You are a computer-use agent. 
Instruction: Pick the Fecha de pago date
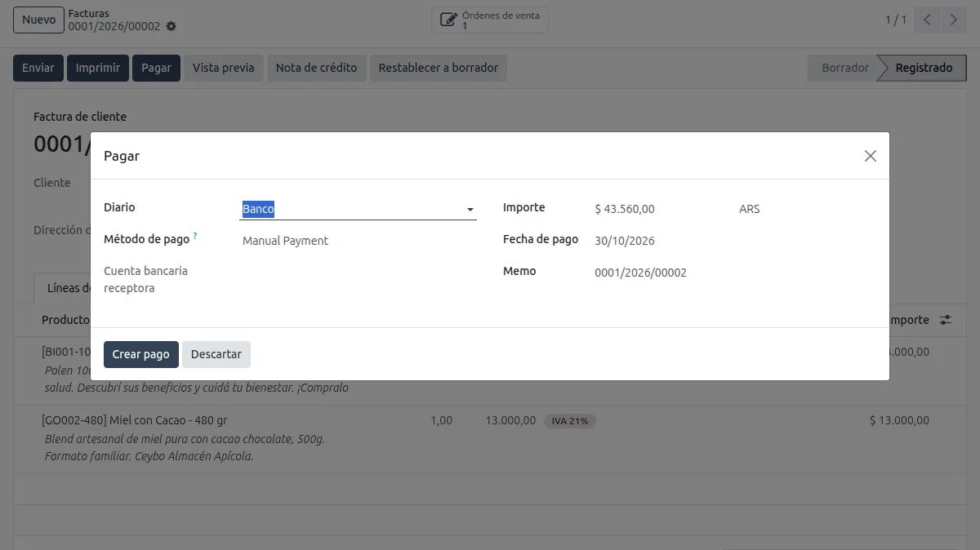733,241
